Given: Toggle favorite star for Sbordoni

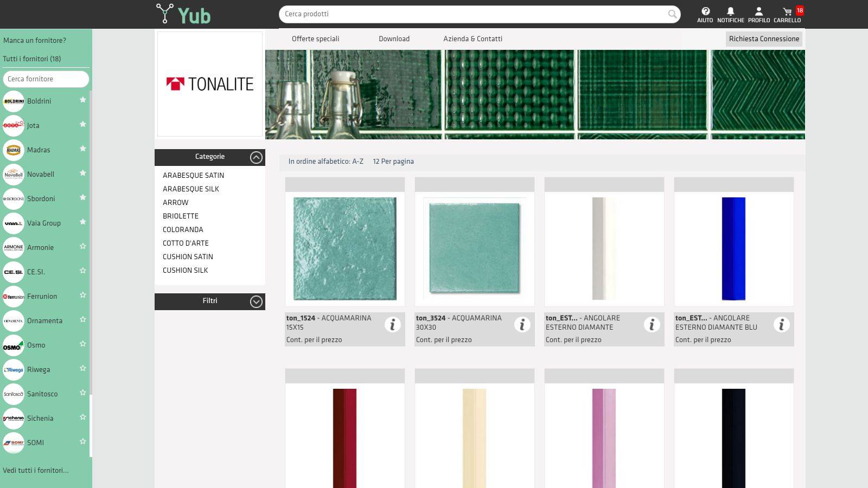Looking at the screenshot, I should point(83,197).
